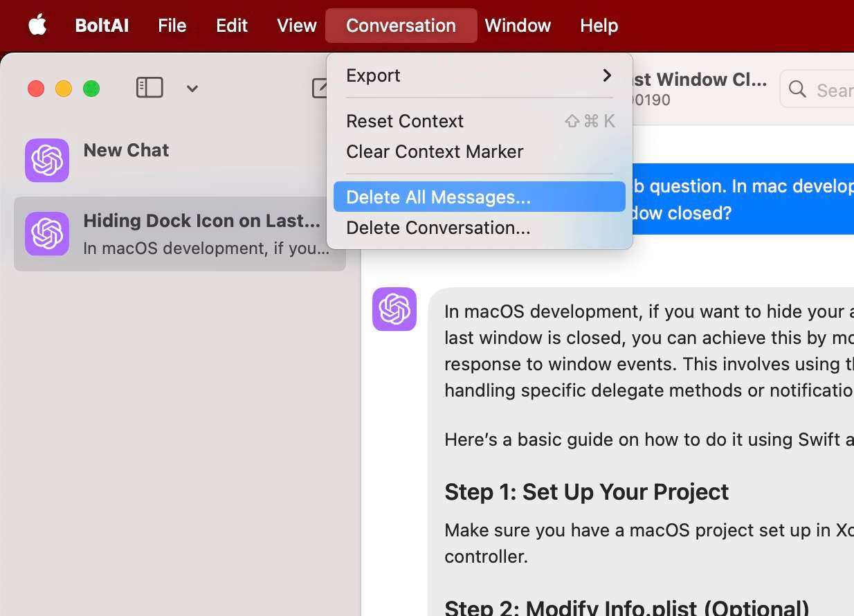Toggle the sidebar panel icon

[149, 88]
